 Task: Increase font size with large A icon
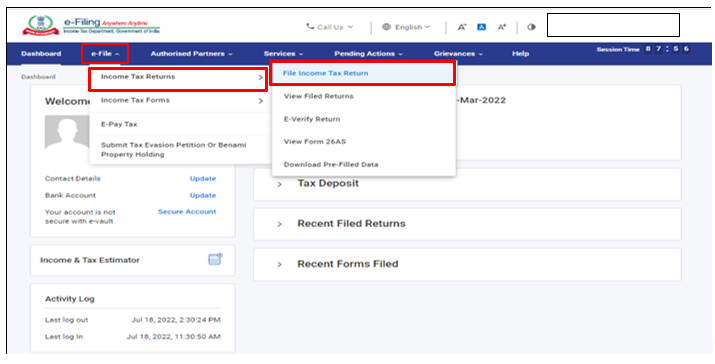(502, 27)
